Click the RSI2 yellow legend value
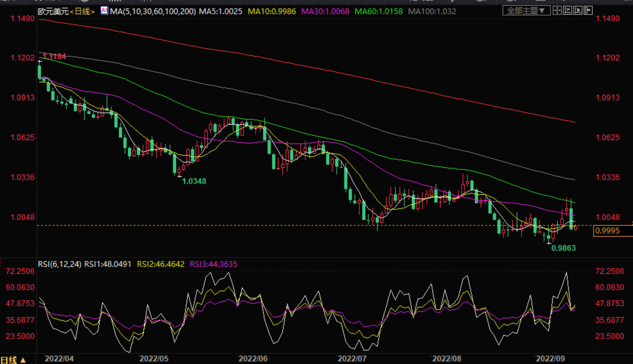633x364 pixels. pos(161,264)
